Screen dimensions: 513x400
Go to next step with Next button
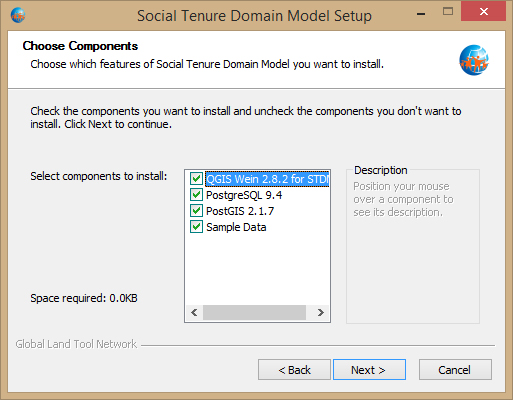point(369,370)
